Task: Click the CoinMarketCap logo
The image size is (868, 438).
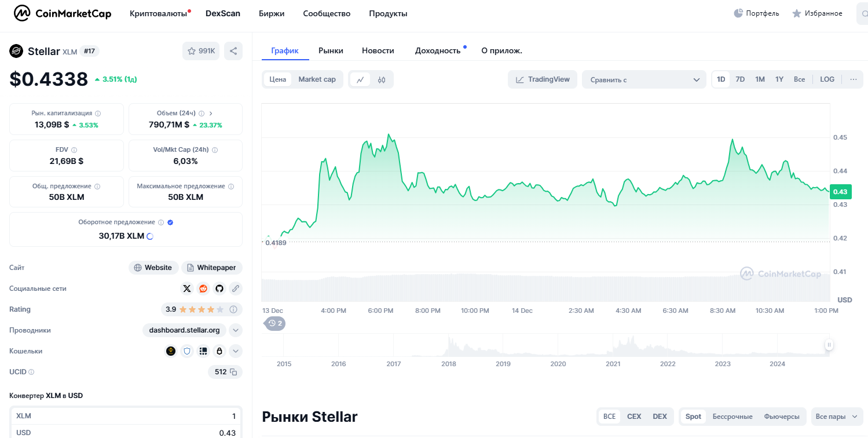Action: [63, 13]
